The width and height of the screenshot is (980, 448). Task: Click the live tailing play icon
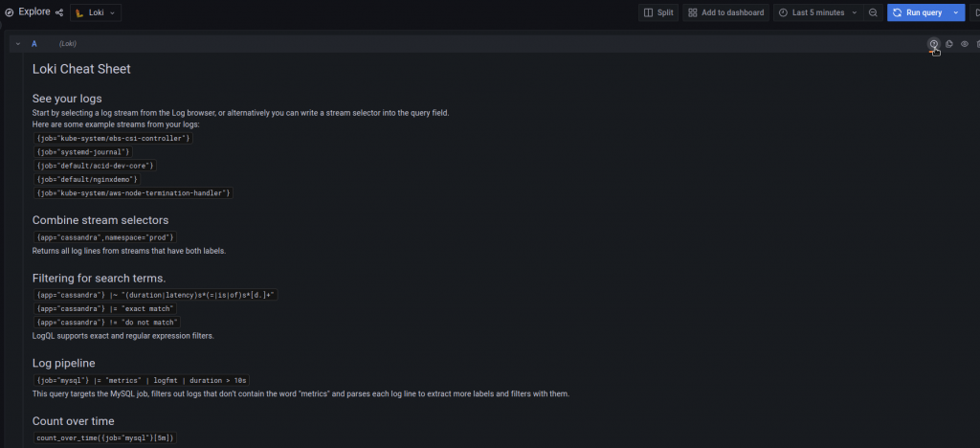pyautogui.click(x=975, y=12)
